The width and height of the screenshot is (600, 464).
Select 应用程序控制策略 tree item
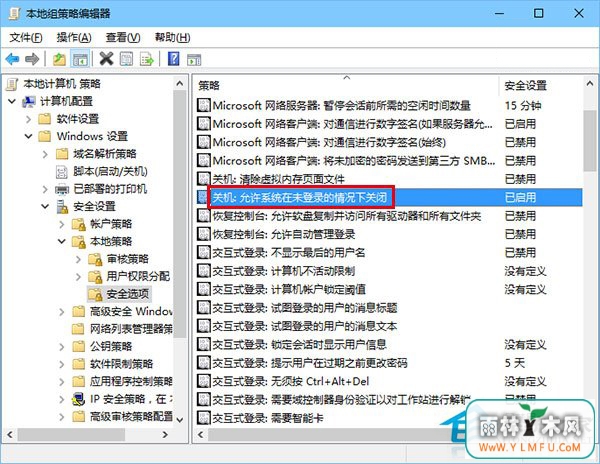tap(131, 381)
